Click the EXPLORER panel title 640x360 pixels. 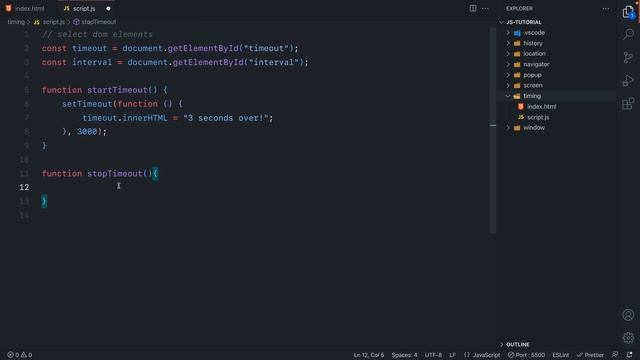519,8
